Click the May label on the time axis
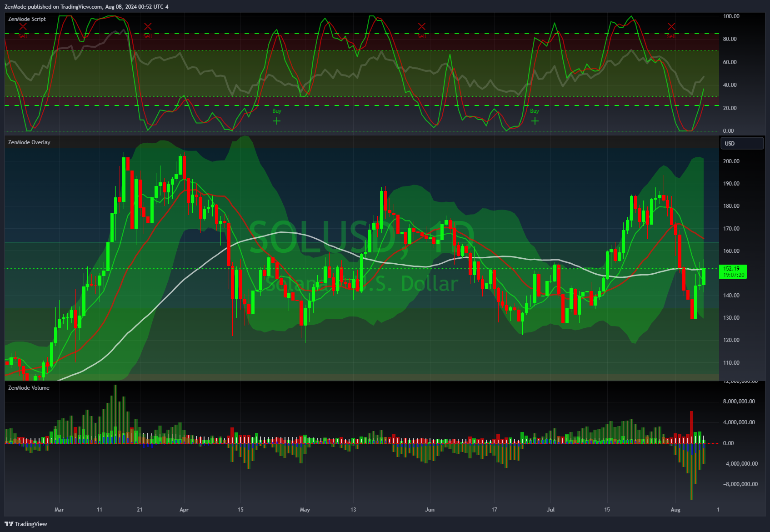Viewport: 770px width, 532px height. tap(305, 510)
